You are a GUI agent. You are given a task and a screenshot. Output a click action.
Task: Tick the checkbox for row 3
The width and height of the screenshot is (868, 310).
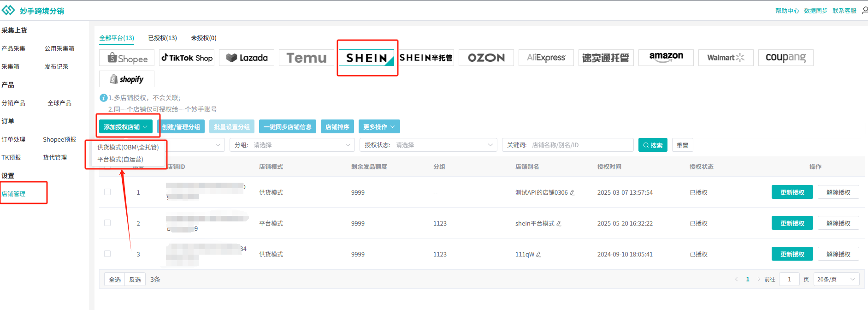[x=107, y=254]
